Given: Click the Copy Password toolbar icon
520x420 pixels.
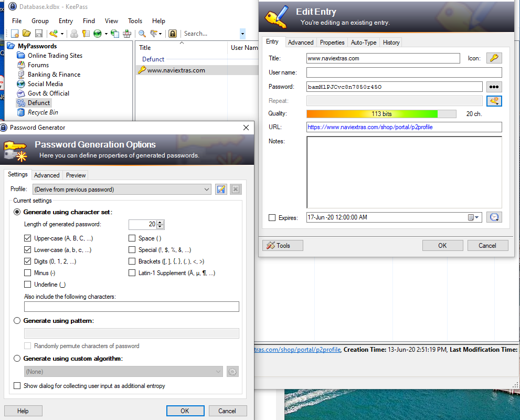Looking at the screenshot, I should pos(86,34).
